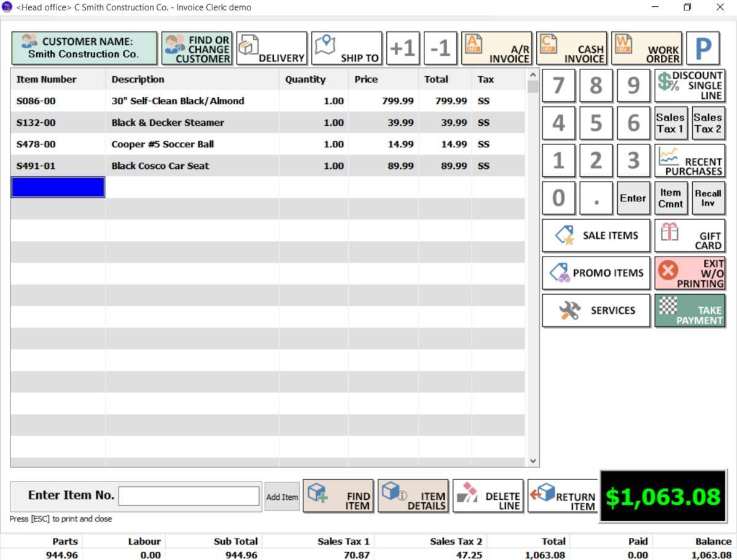Process a Return Item

click(x=563, y=496)
